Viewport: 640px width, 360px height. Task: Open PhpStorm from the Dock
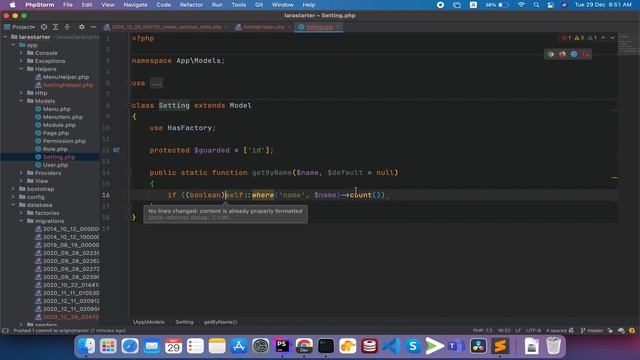tap(282, 346)
